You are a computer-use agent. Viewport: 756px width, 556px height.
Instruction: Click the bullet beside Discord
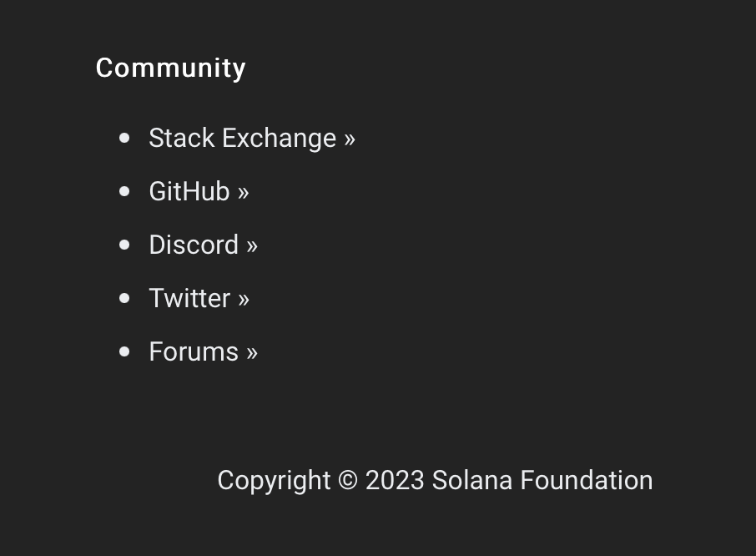point(124,244)
